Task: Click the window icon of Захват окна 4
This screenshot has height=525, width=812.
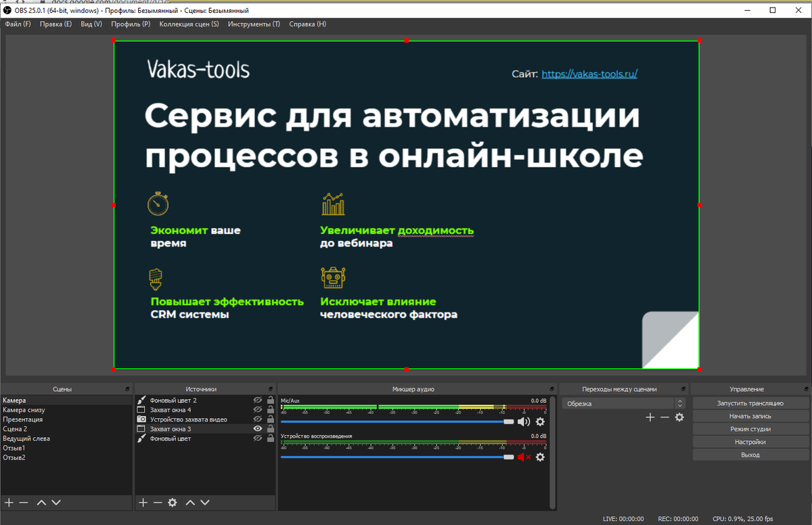Action: pyautogui.click(x=141, y=410)
